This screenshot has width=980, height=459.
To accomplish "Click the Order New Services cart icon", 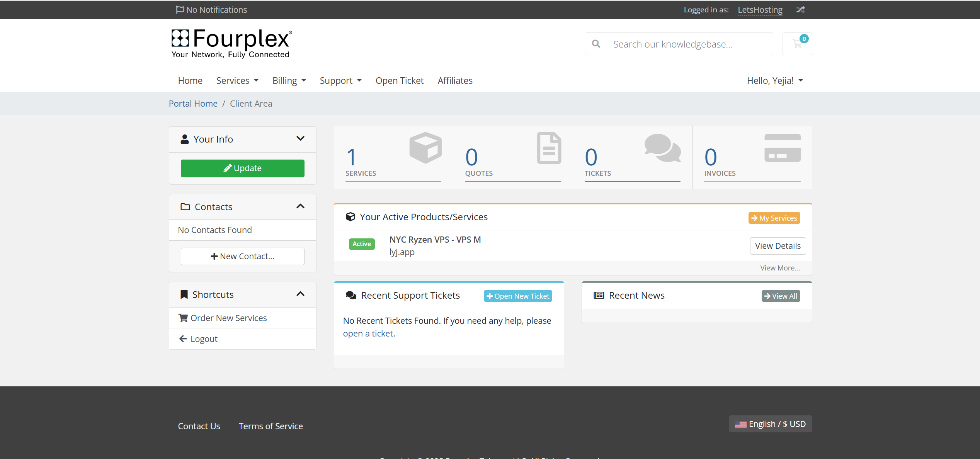I will [x=183, y=318].
